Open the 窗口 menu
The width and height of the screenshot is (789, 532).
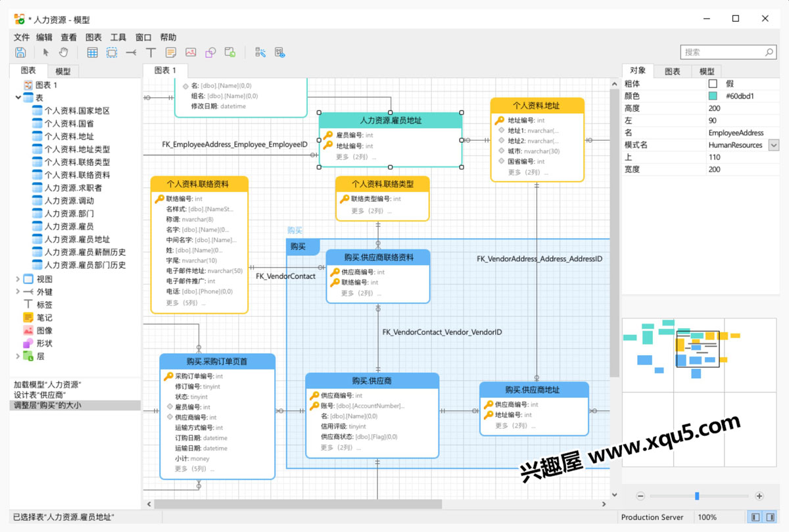[x=143, y=37]
